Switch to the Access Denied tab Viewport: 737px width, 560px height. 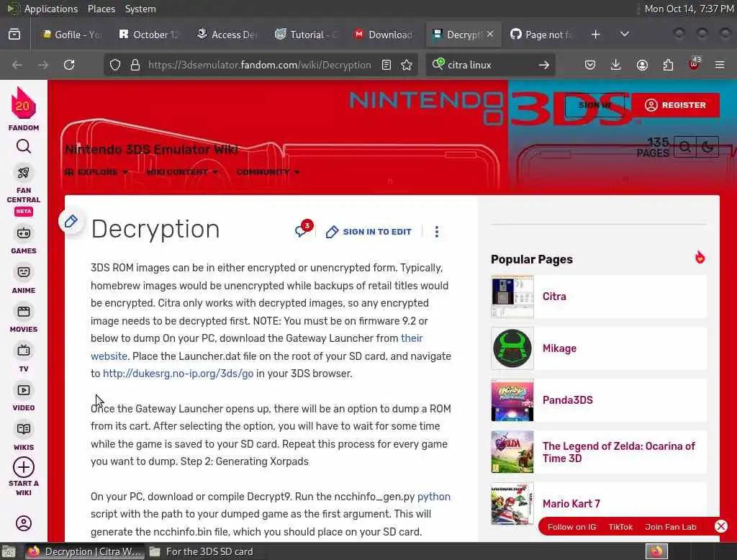tap(227, 35)
